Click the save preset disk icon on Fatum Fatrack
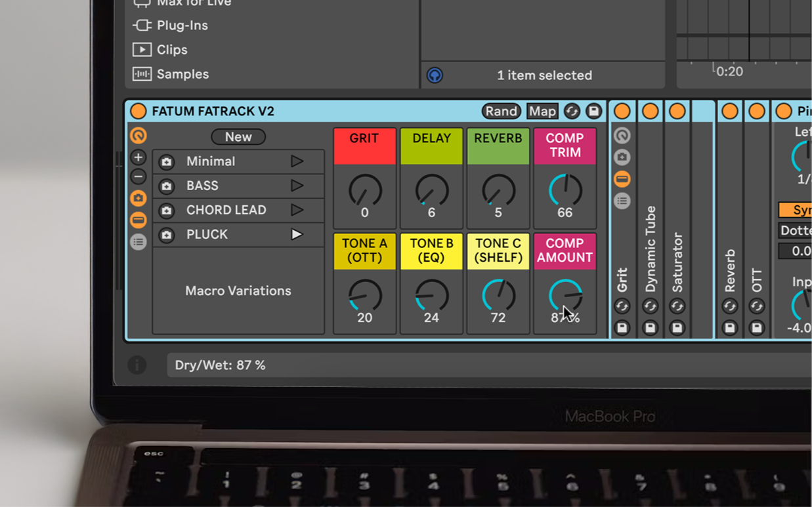This screenshot has height=507, width=812. (x=593, y=112)
